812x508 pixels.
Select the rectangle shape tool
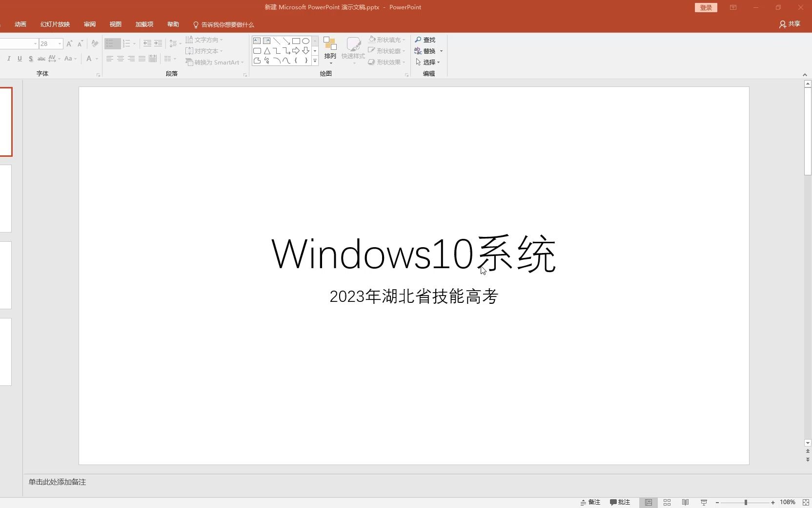tap(297, 41)
